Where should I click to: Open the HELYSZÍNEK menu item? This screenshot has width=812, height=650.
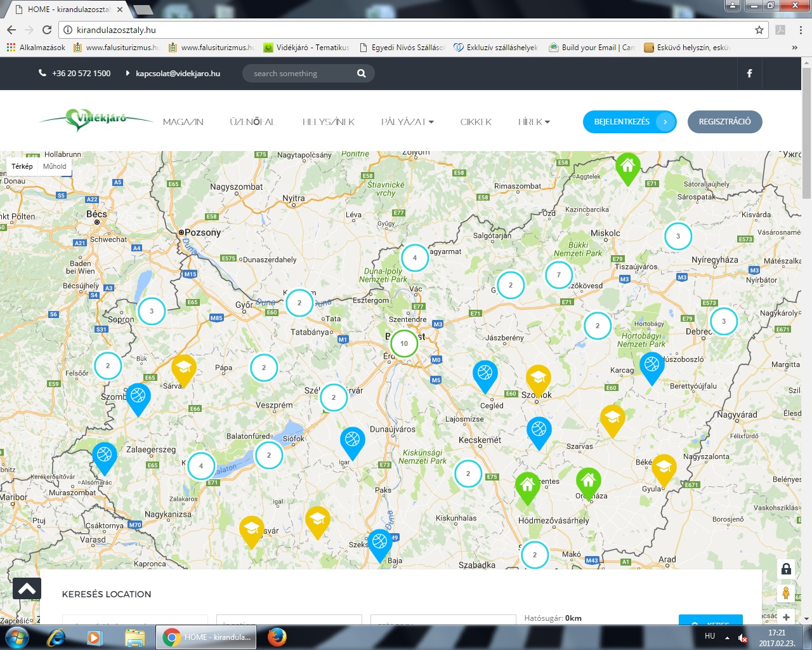point(328,122)
